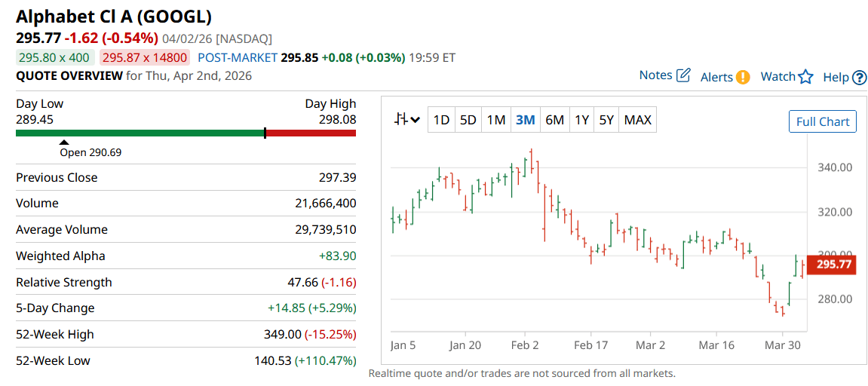This screenshot has height=386, width=868.
Task: Click the Mar 30 date on chart axis
Action: (783, 345)
